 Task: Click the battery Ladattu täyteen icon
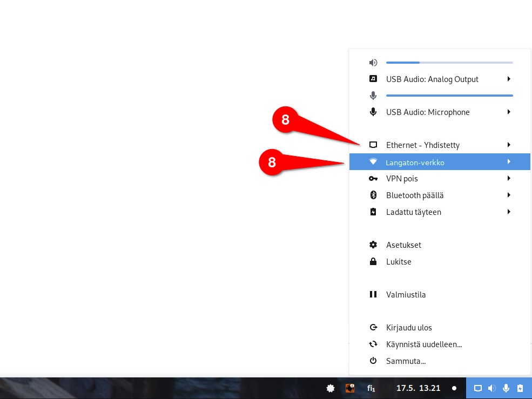[x=373, y=212]
